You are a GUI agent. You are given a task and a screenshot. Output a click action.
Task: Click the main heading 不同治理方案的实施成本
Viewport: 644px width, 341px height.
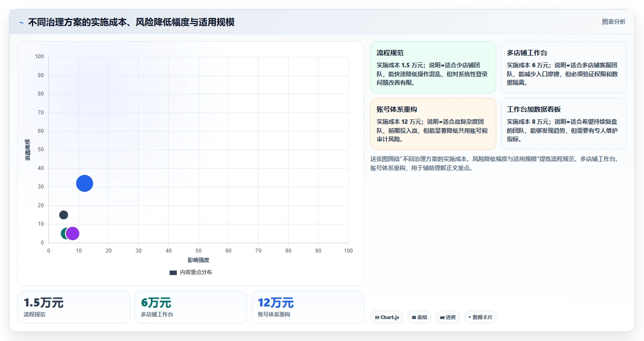click(131, 22)
